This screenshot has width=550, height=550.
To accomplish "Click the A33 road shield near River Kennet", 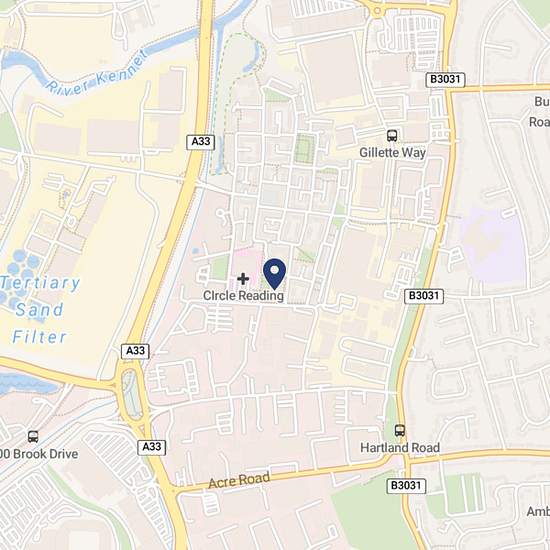I will [x=201, y=142].
